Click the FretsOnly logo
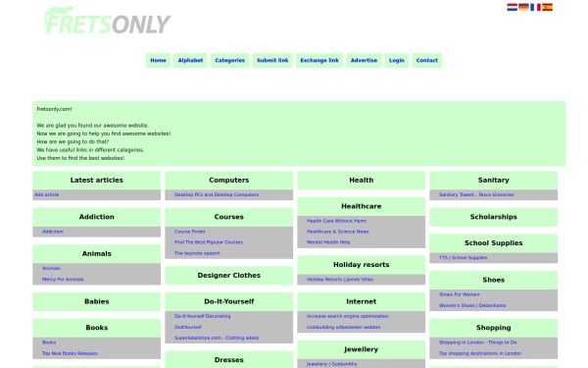588x368 pixels. tap(108, 21)
